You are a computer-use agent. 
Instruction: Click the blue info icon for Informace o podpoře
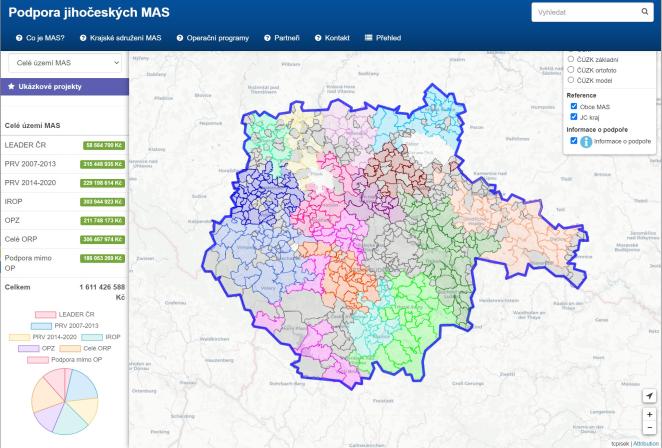point(586,141)
